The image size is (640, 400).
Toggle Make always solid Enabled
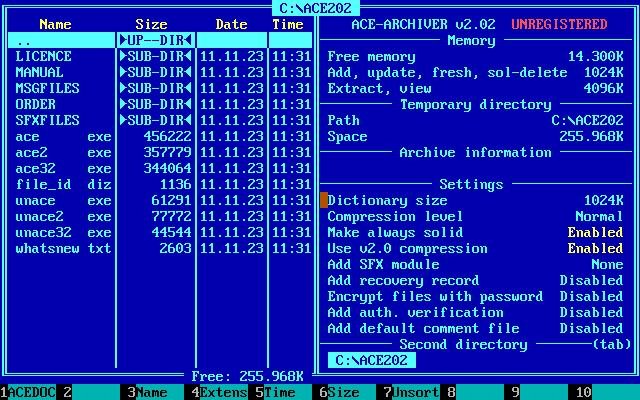pos(476,232)
